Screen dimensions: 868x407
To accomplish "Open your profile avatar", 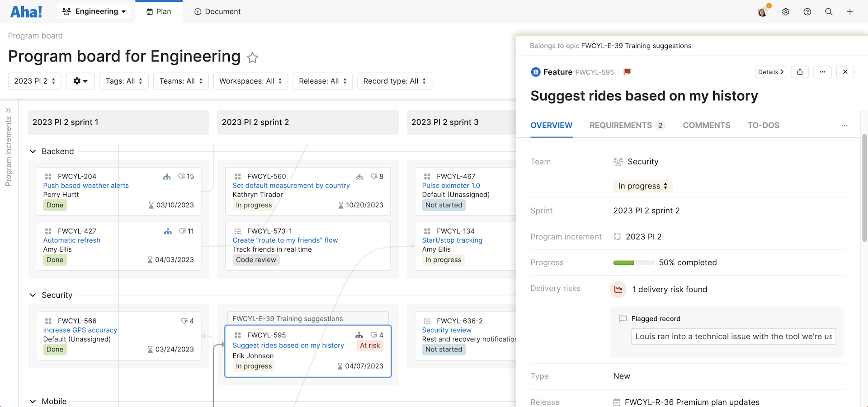I will 763,11.
